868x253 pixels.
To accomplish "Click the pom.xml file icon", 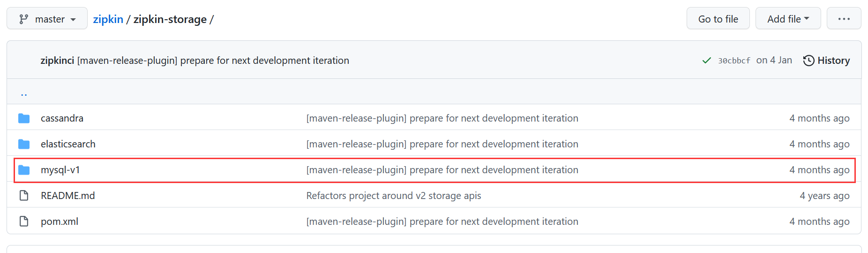I will click(24, 222).
